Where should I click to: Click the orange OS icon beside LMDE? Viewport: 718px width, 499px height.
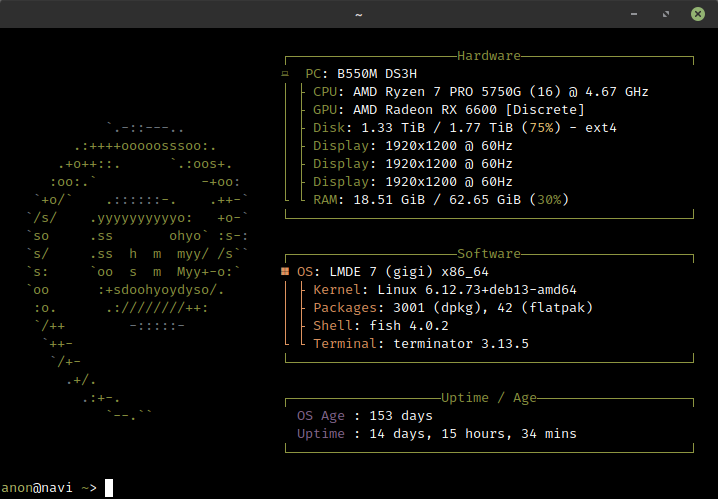[285, 271]
